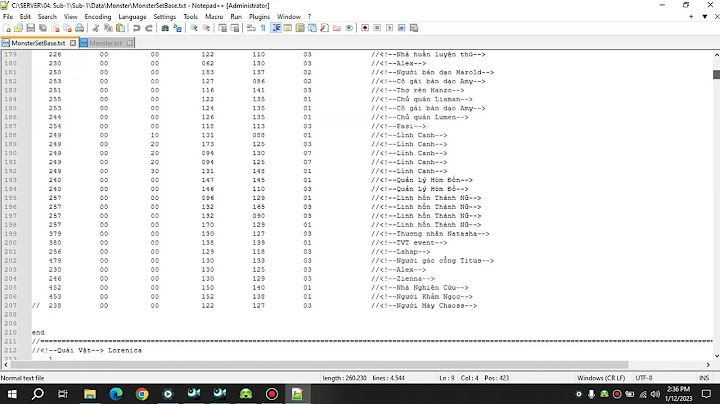The image size is (720, 404).
Task: Open Chrome from the taskbar
Action: click(142, 394)
